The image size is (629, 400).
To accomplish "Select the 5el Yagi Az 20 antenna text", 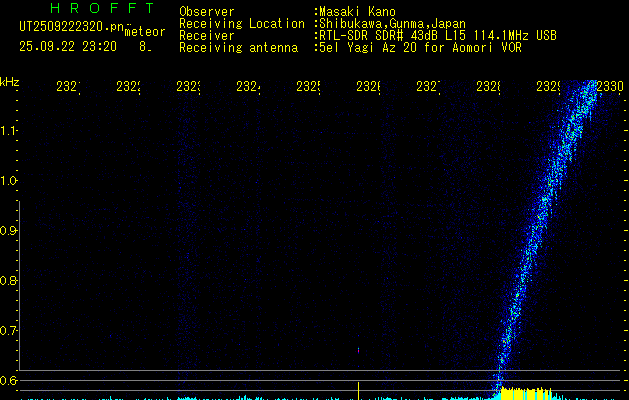I will pyautogui.click(x=420, y=48).
